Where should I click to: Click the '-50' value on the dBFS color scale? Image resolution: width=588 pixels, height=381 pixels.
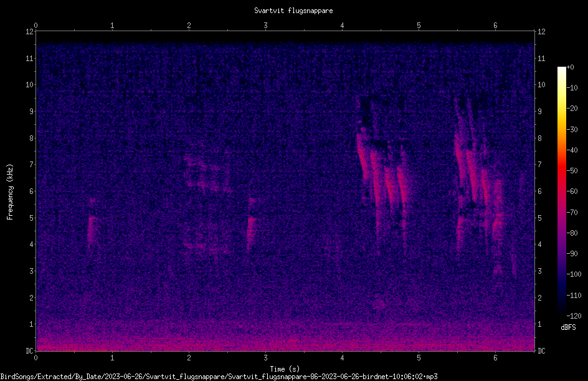(x=572, y=171)
